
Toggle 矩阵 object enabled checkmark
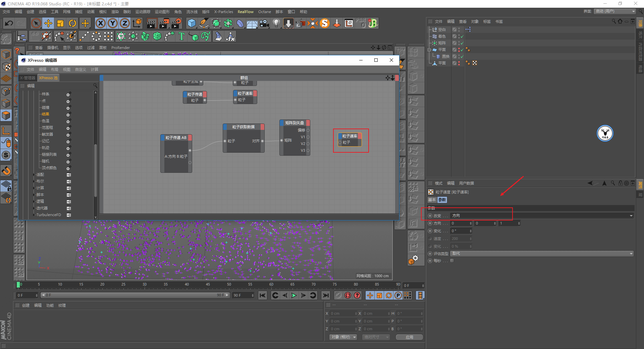click(462, 43)
